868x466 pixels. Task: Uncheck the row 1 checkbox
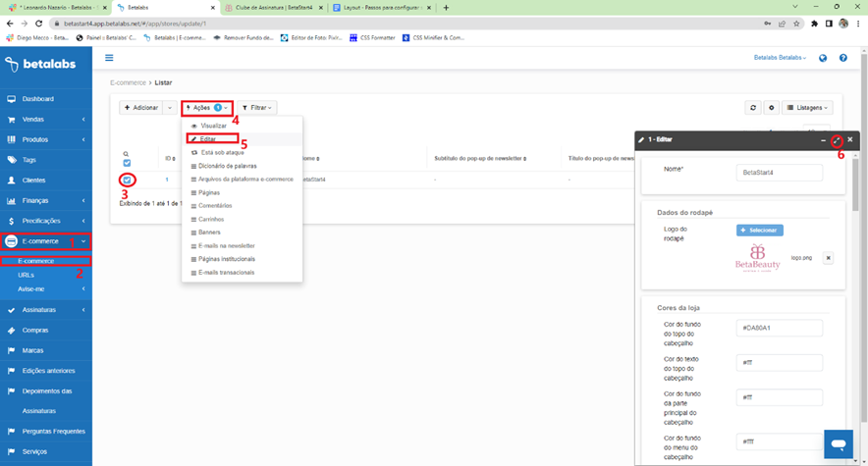pyautogui.click(x=128, y=181)
